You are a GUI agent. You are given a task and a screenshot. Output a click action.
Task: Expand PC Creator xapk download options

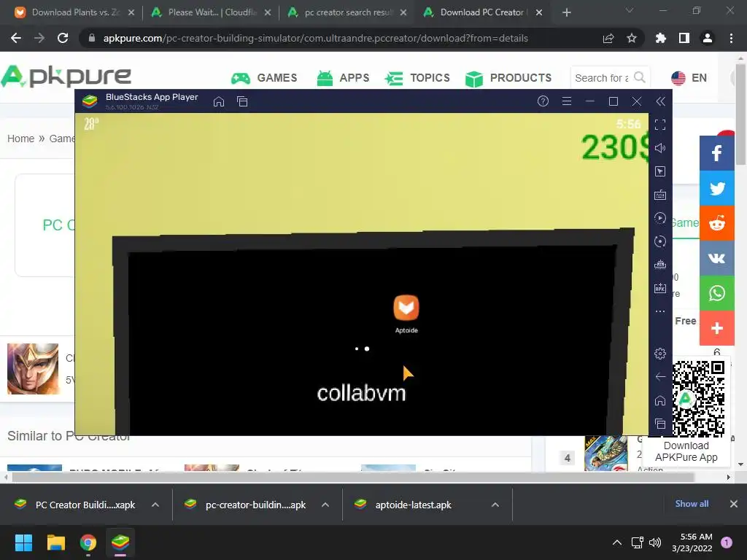click(x=155, y=505)
